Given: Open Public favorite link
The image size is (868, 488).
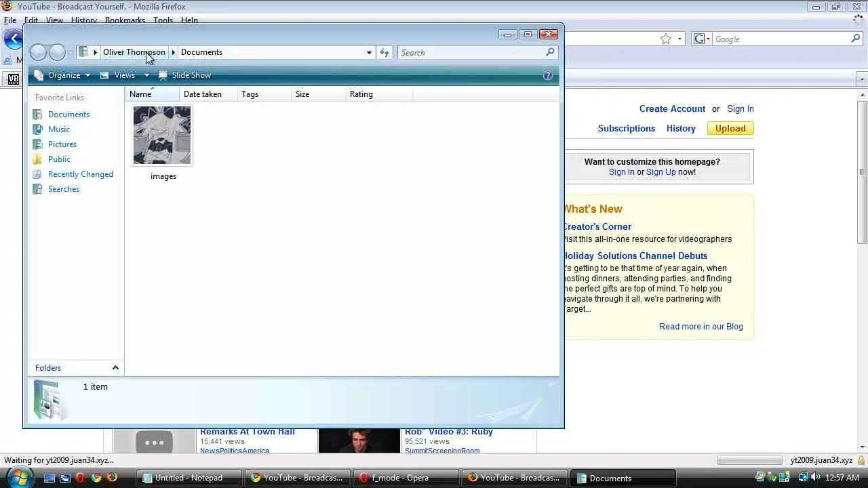Looking at the screenshot, I should (59, 159).
